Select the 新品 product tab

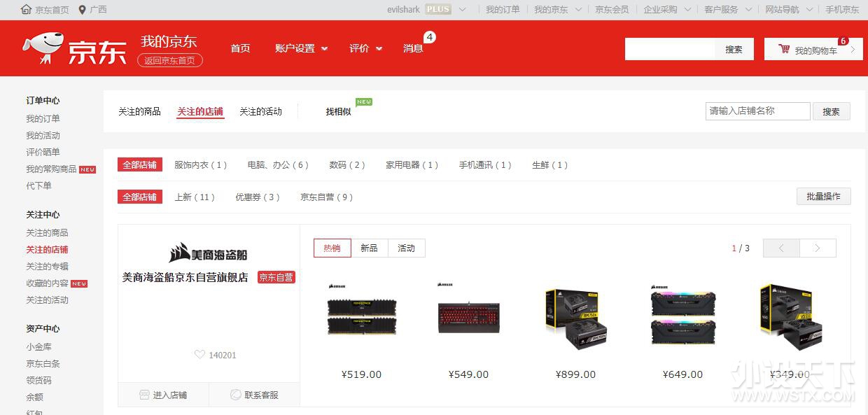[369, 248]
